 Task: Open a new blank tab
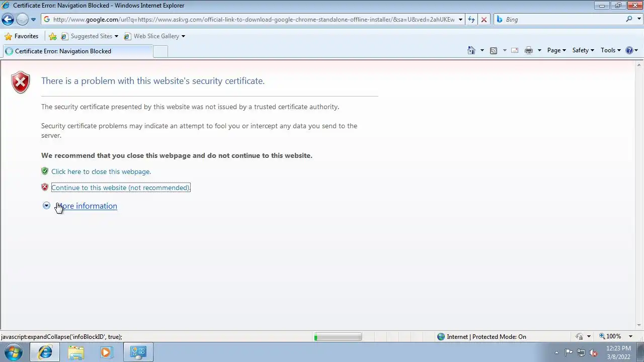tap(160, 51)
